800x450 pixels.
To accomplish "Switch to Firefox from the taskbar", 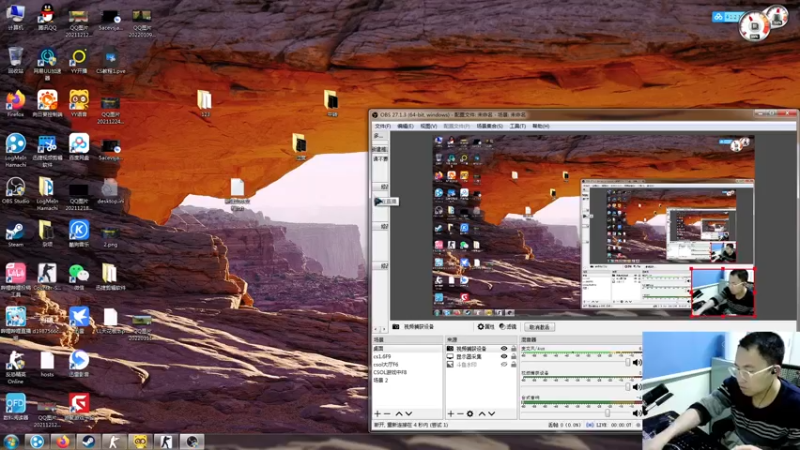I will (x=63, y=441).
